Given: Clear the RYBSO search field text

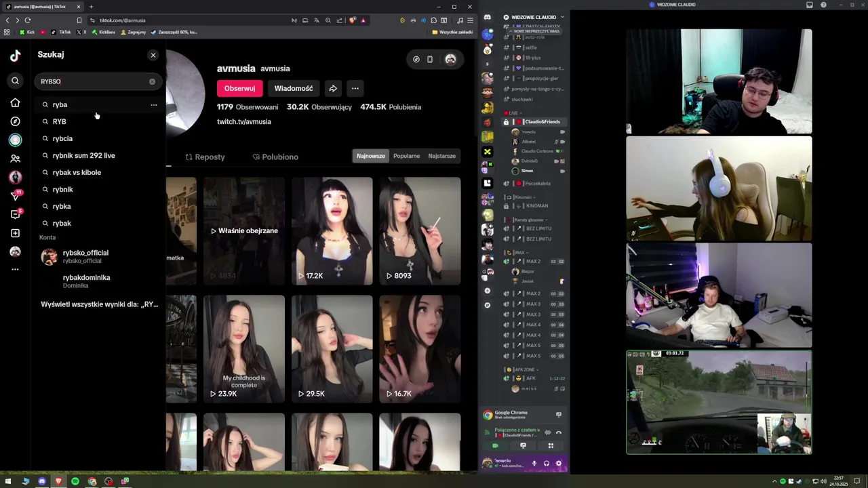Looking at the screenshot, I should coord(152,81).
